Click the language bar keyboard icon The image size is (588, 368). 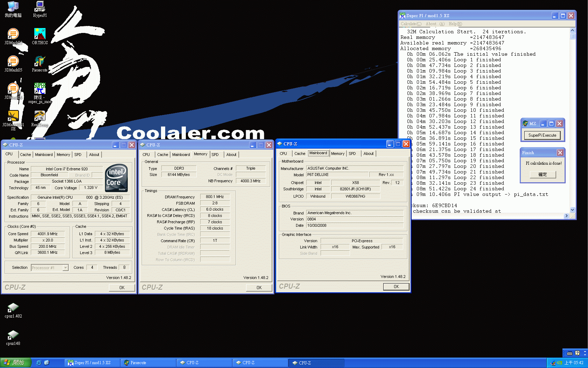(570, 353)
